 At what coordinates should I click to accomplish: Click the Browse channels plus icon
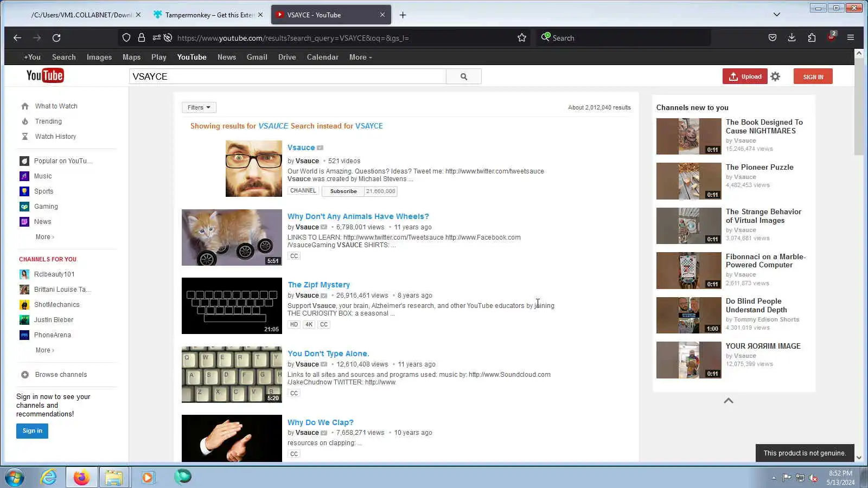(x=25, y=375)
